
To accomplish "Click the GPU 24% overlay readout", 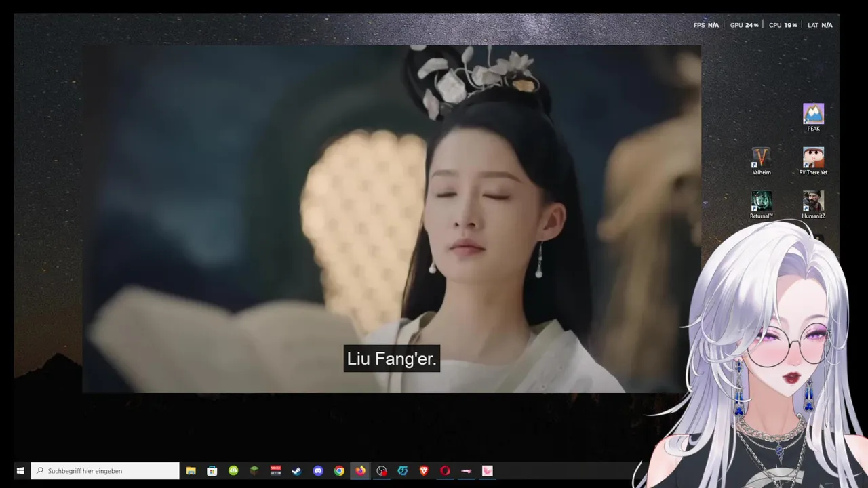I will (x=745, y=25).
